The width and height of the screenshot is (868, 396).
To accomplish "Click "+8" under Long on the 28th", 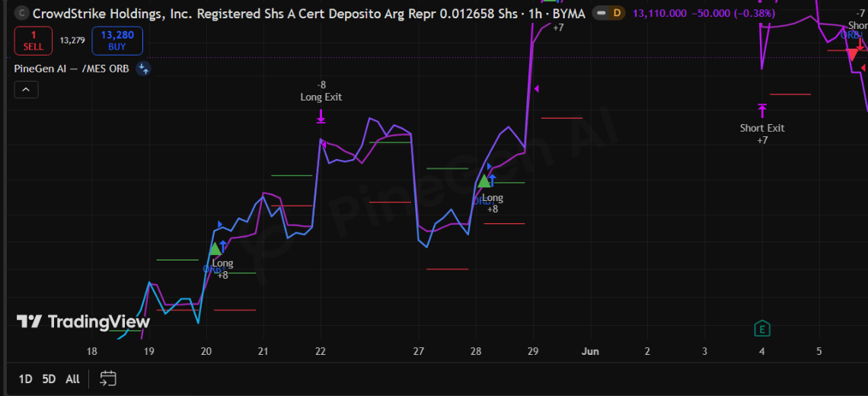I will (493, 209).
